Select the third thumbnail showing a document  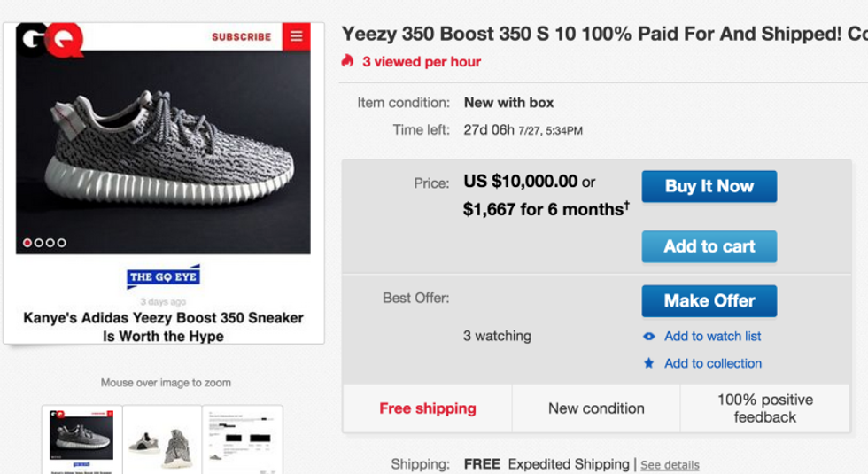tap(242, 439)
